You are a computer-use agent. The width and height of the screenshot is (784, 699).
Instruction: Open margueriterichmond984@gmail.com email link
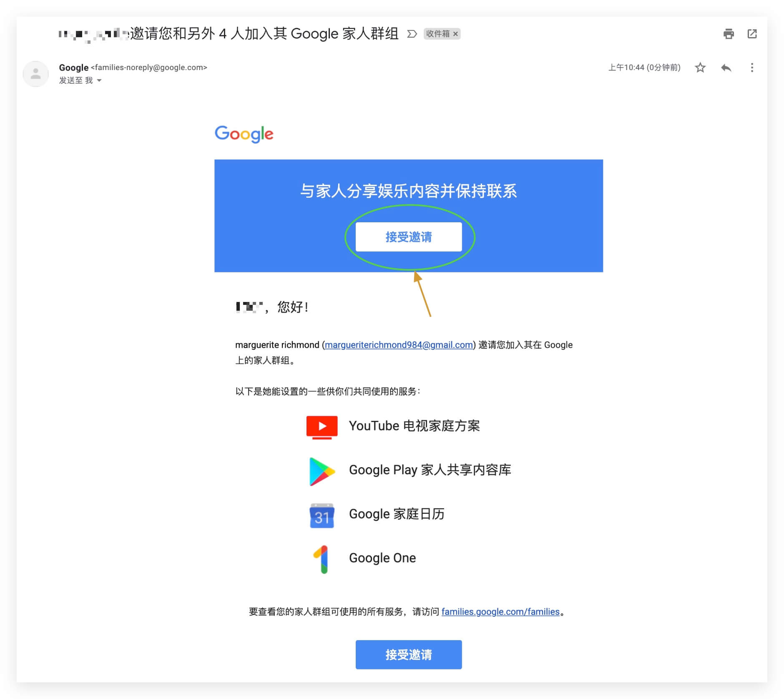coord(399,345)
